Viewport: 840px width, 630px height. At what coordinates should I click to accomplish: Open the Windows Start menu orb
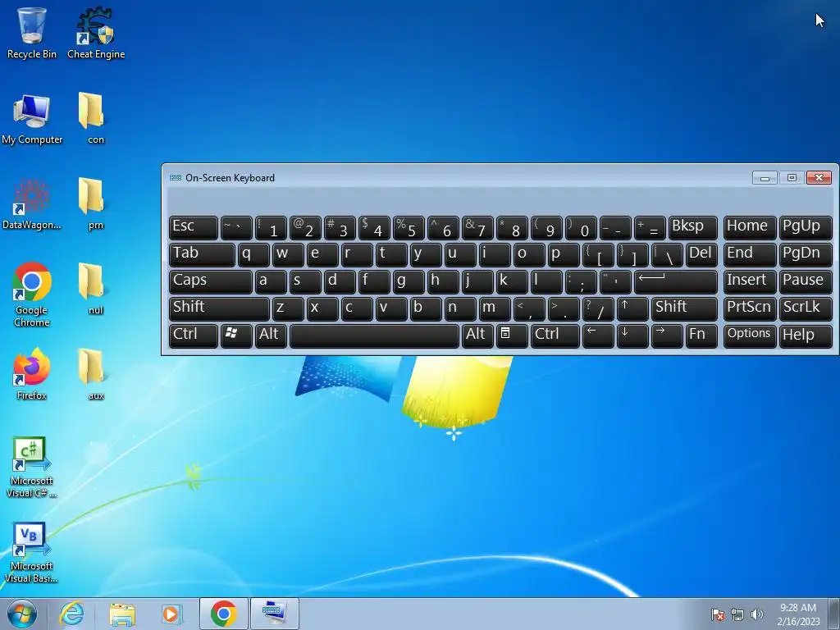pos(21,614)
